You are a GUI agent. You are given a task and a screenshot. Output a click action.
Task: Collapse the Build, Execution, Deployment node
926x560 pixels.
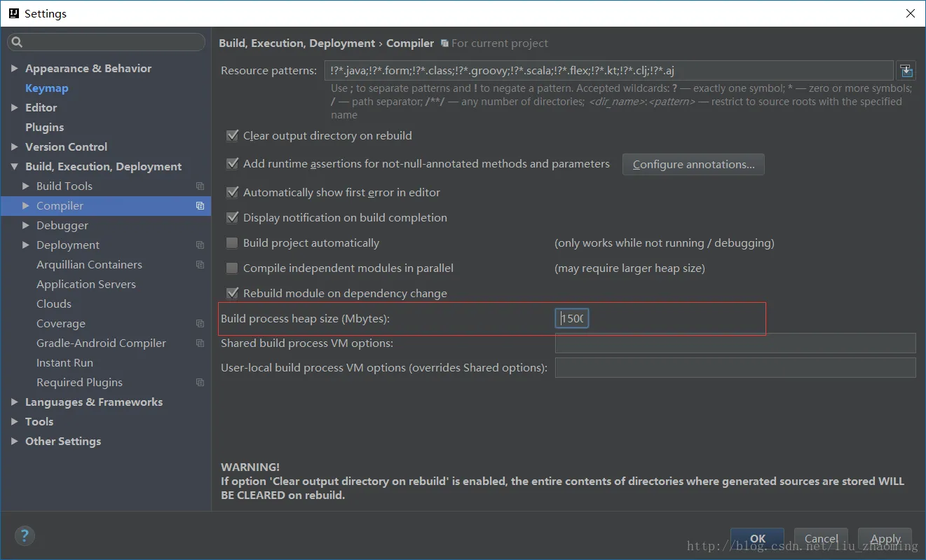point(15,167)
